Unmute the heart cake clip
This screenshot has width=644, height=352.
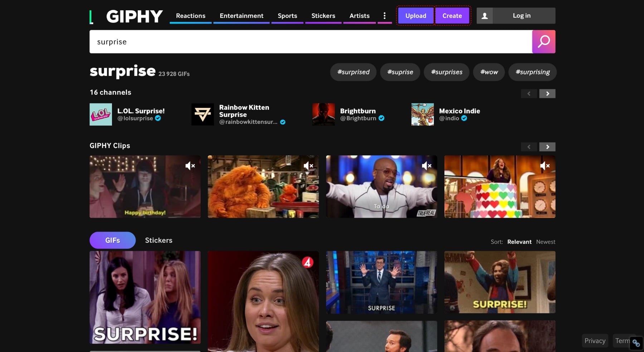point(545,166)
